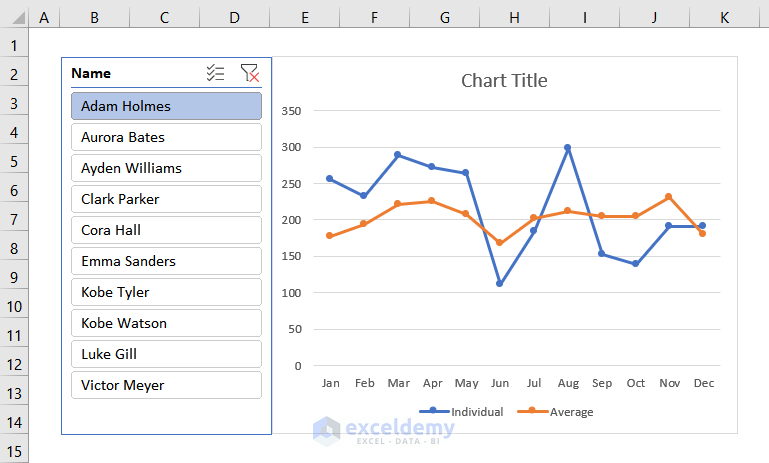769x463 pixels.
Task: Click Victor Meyer in the slicer
Action: pyautogui.click(x=166, y=385)
